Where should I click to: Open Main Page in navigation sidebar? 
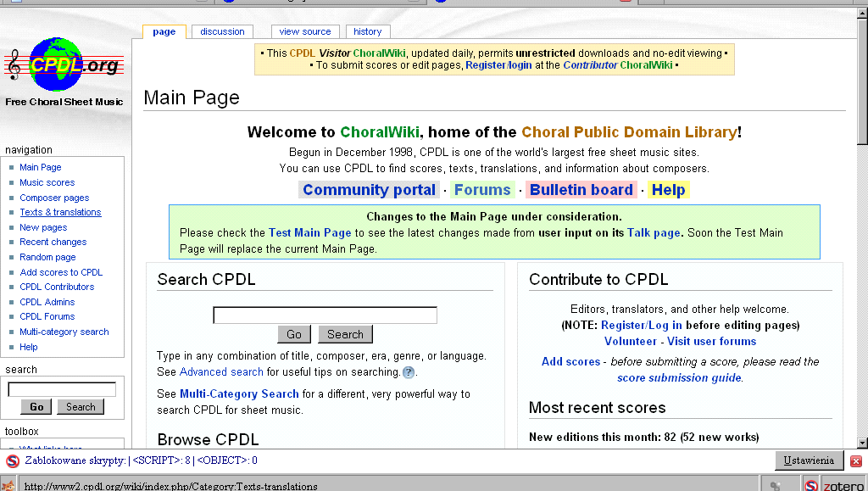click(x=41, y=167)
